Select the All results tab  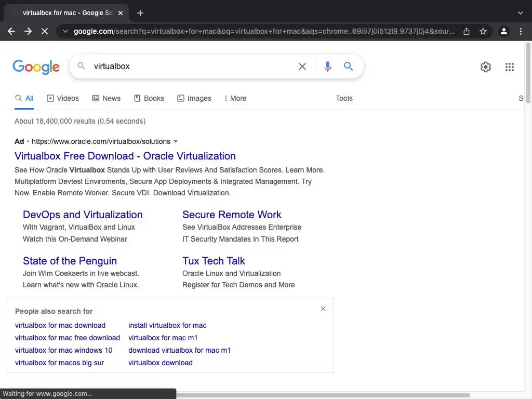24,98
